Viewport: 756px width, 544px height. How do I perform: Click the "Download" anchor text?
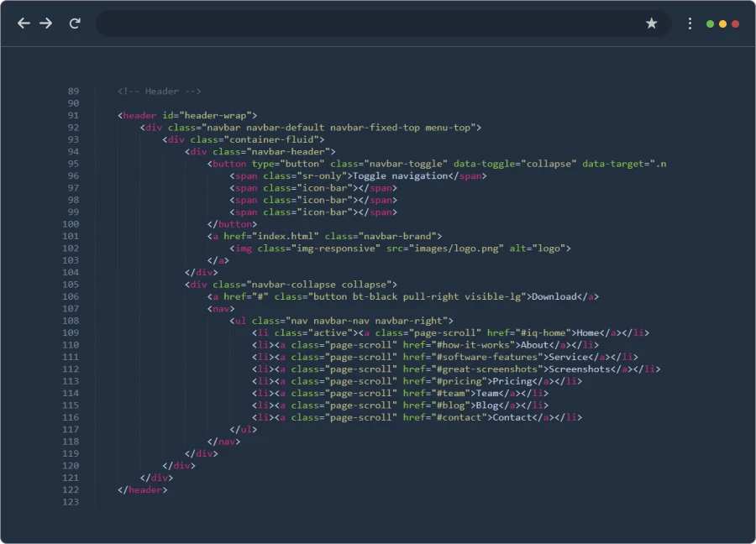(x=554, y=297)
